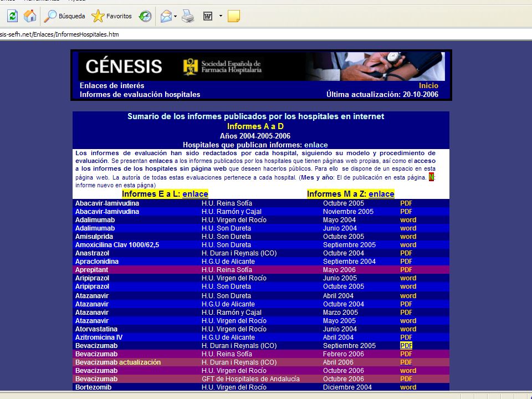
Task: Open word report for Adalimumab Mayo 2004
Action: [408, 220]
